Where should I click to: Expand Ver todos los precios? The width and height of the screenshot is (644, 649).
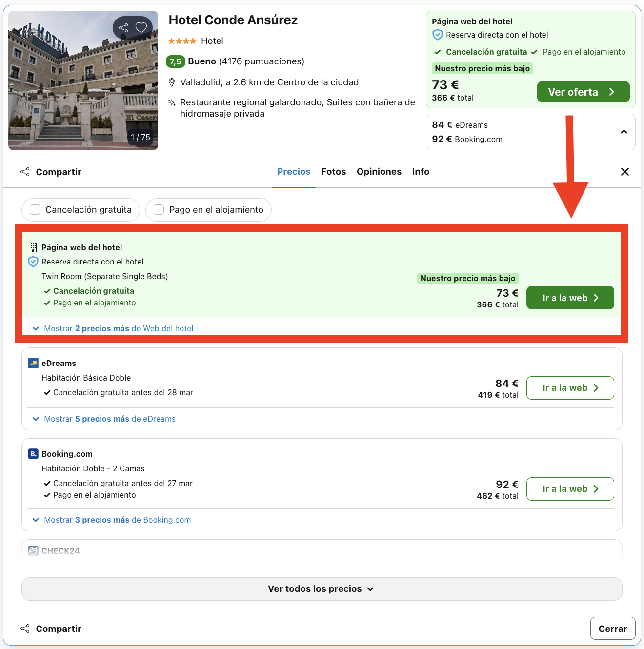click(322, 589)
